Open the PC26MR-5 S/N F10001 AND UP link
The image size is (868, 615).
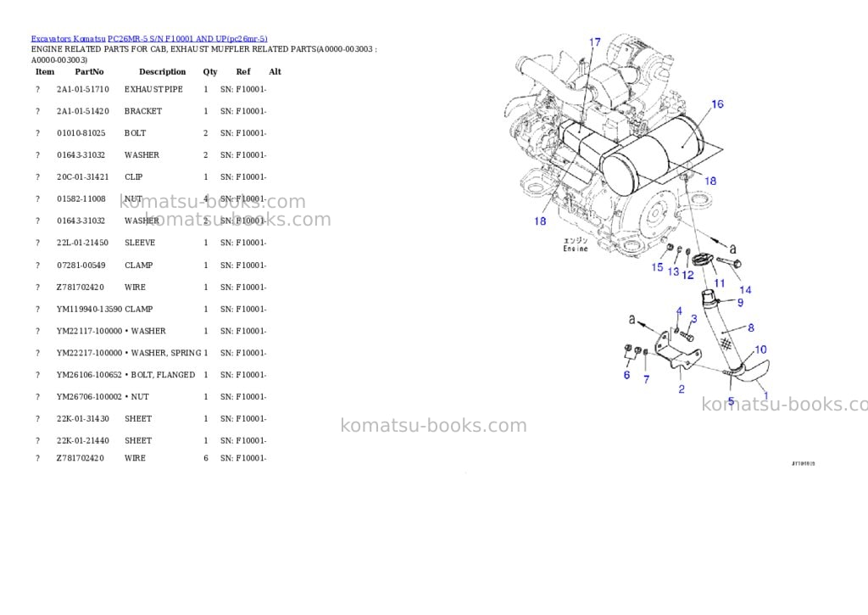pos(187,39)
